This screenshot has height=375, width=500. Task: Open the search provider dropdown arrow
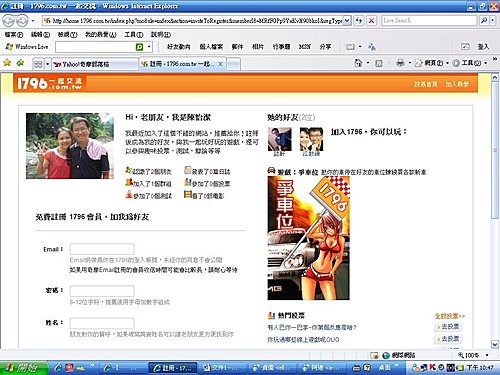point(492,21)
